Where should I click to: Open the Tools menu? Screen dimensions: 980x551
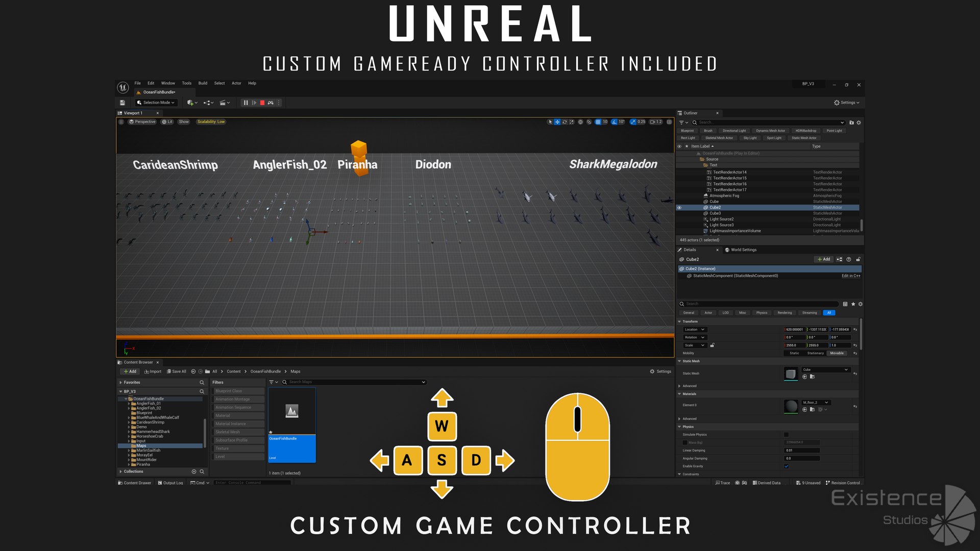click(187, 83)
